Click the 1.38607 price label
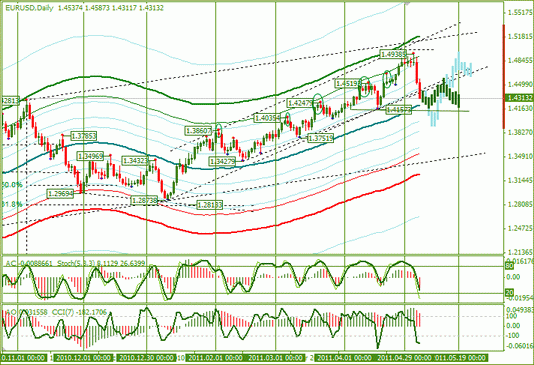 click(199, 131)
